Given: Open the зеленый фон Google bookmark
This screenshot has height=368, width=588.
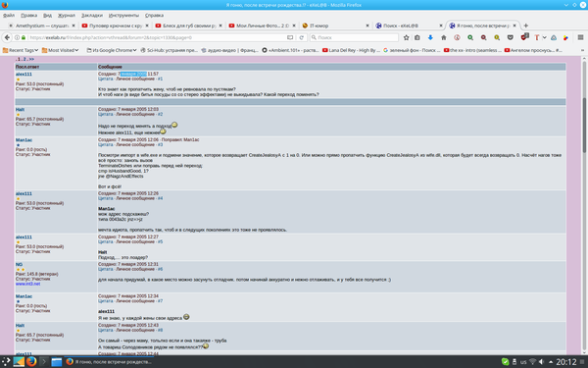Looking at the screenshot, I should point(412,50).
